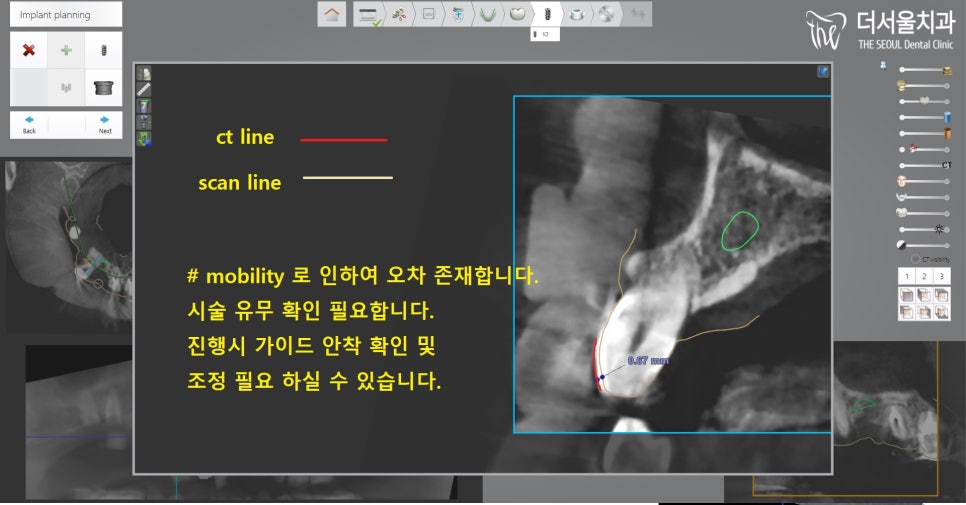This screenshot has height=505, width=966.
Task: Click the Next arrow button
Action: point(104,124)
